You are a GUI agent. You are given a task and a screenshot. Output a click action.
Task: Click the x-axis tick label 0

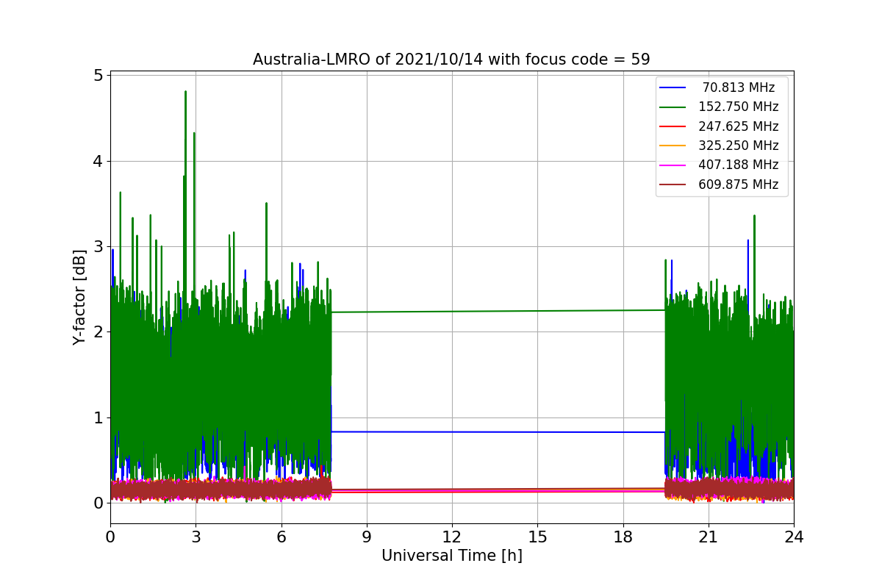(x=110, y=537)
